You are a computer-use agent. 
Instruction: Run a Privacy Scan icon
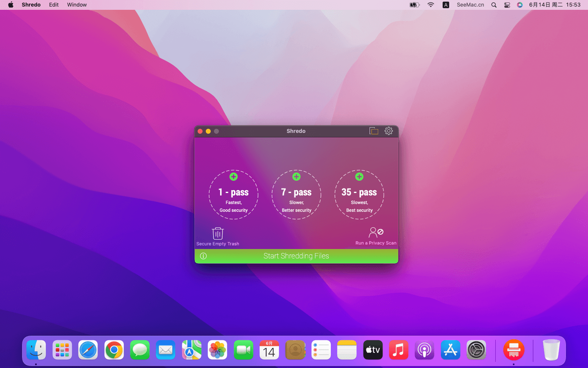coord(376,233)
